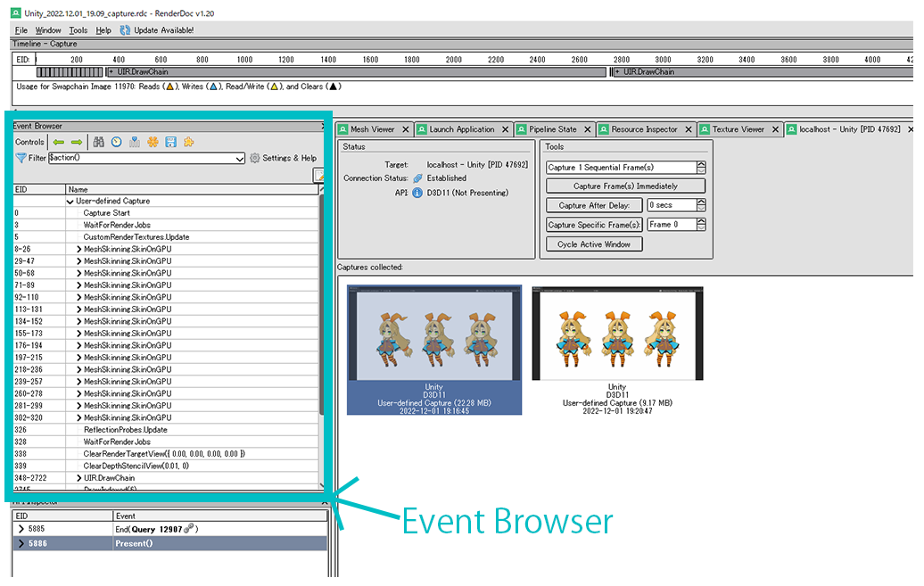The image size is (924, 586).
Task: Click the green forward arrow in Event Browser
Action: point(76,141)
